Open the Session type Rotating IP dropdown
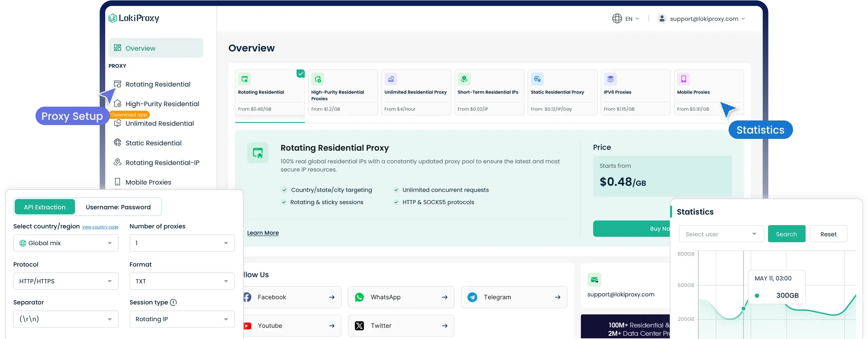The width and height of the screenshot is (868, 339). click(182, 319)
